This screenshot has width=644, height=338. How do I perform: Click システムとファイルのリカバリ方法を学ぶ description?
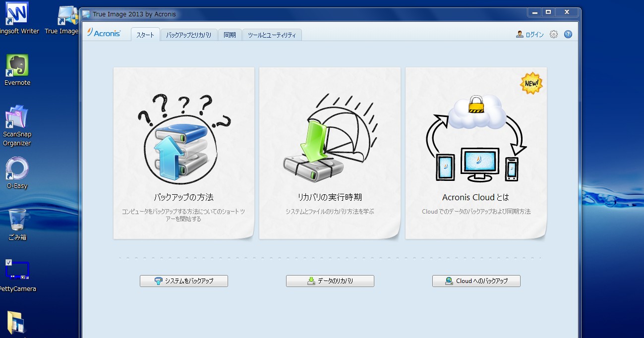tap(330, 212)
